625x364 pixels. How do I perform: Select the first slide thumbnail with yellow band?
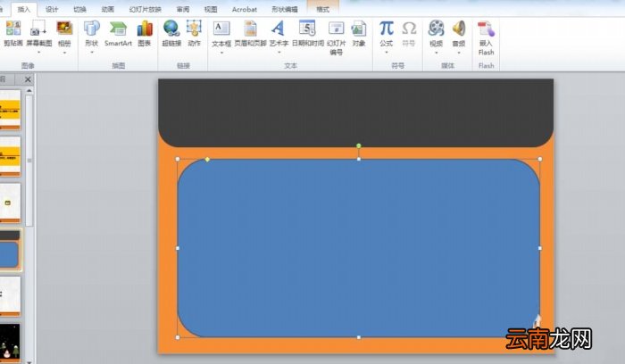point(10,110)
